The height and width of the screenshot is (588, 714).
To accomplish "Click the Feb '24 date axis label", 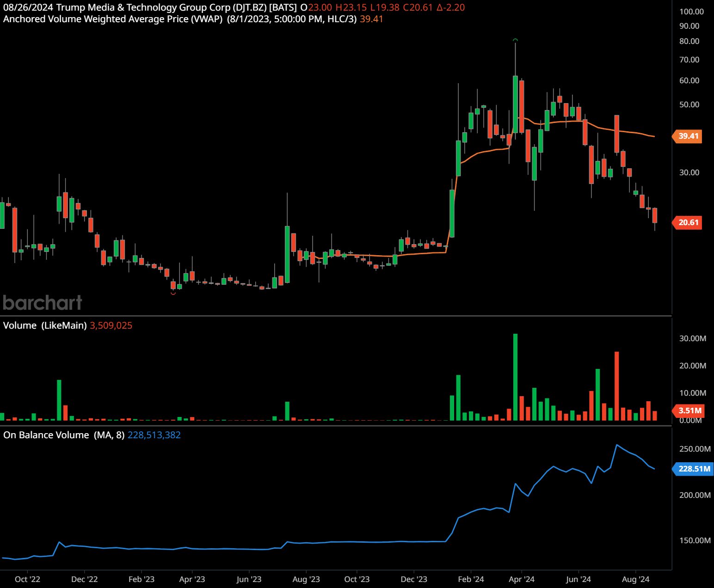I will 471,579.
